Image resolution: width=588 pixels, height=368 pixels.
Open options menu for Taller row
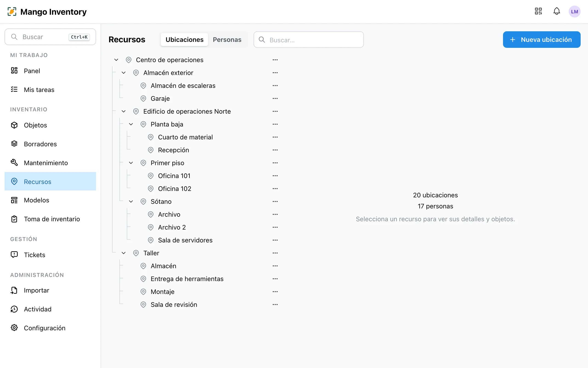(x=275, y=253)
